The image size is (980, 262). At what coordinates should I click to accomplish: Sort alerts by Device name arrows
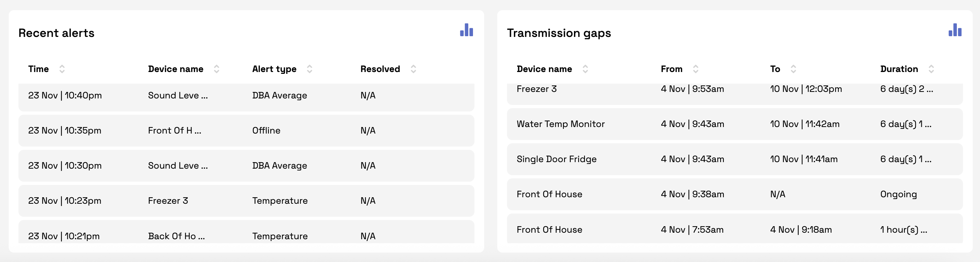pyautogui.click(x=216, y=69)
